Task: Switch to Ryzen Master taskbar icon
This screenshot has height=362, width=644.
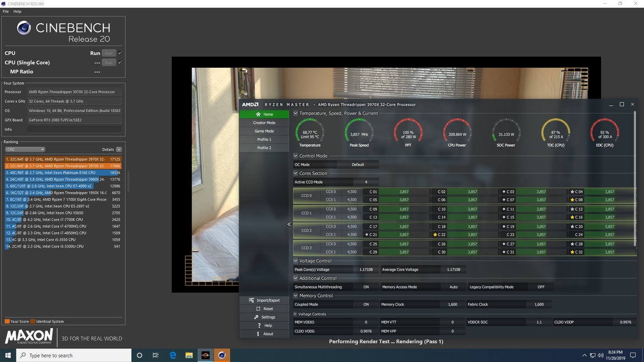Action: (205, 355)
